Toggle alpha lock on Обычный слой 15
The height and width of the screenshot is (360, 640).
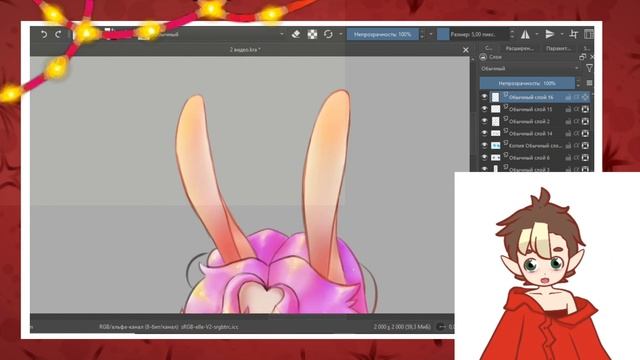585,109
